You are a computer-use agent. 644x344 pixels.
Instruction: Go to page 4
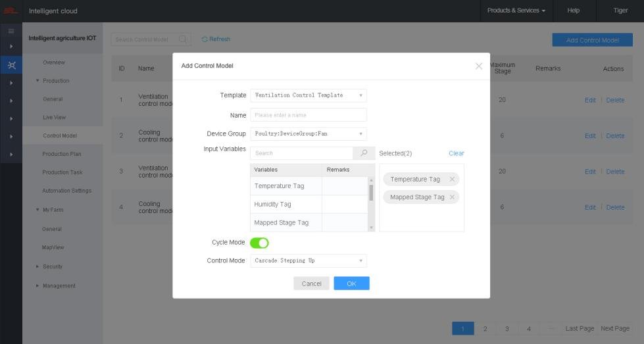(x=529, y=328)
